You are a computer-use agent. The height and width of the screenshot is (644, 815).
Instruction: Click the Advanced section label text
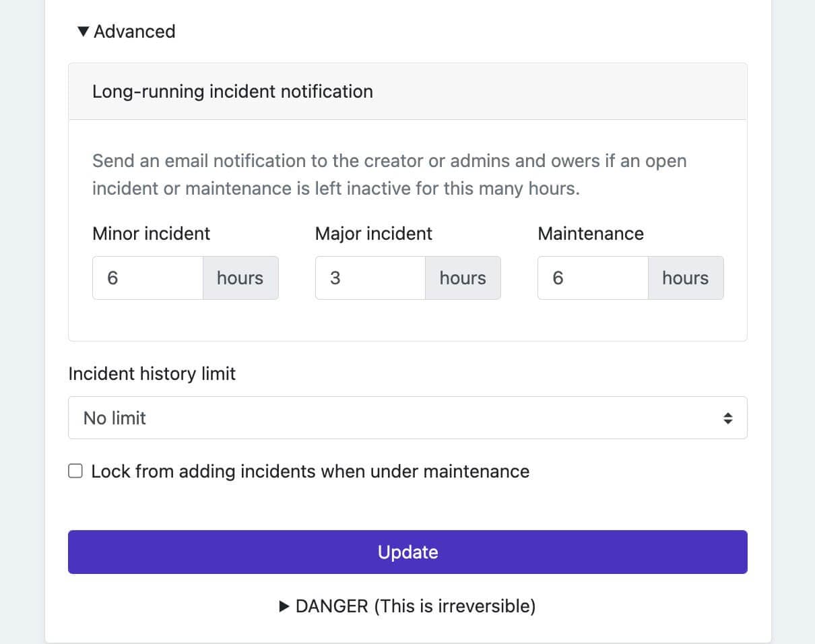(134, 32)
